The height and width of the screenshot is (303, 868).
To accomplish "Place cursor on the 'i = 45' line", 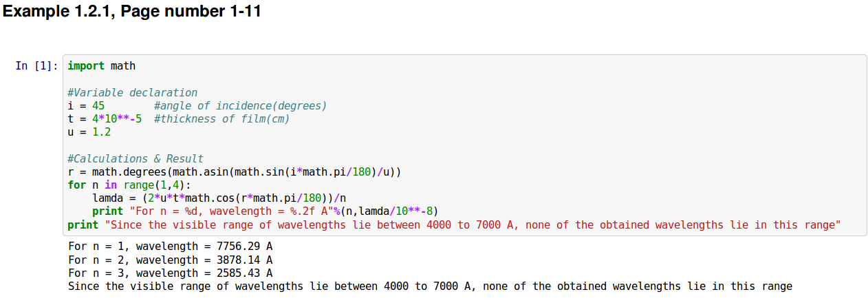I will [x=86, y=105].
